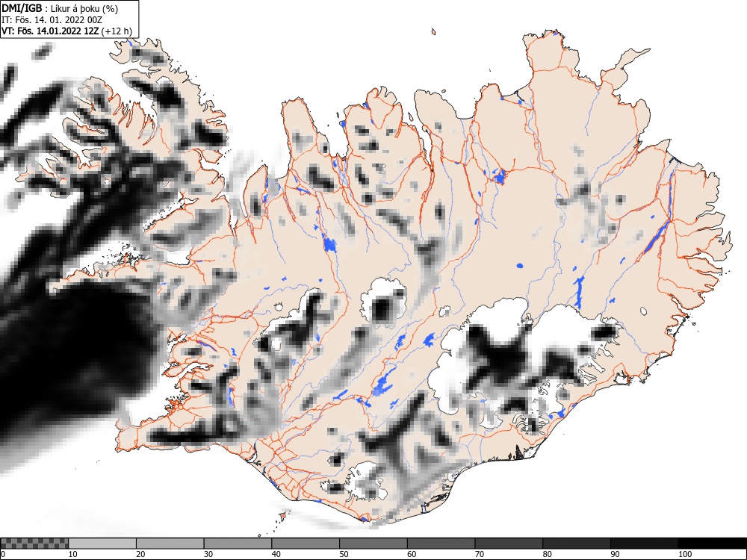
Task: Click the 40–50% gray legend swatch
Action: [306, 544]
